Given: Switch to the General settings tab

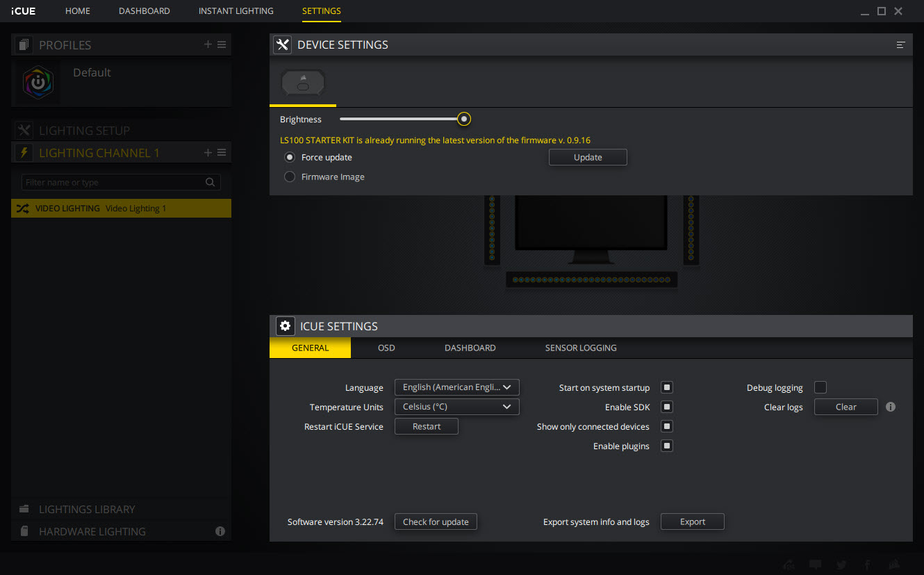Looking at the screenshot, I should [311, 348].
